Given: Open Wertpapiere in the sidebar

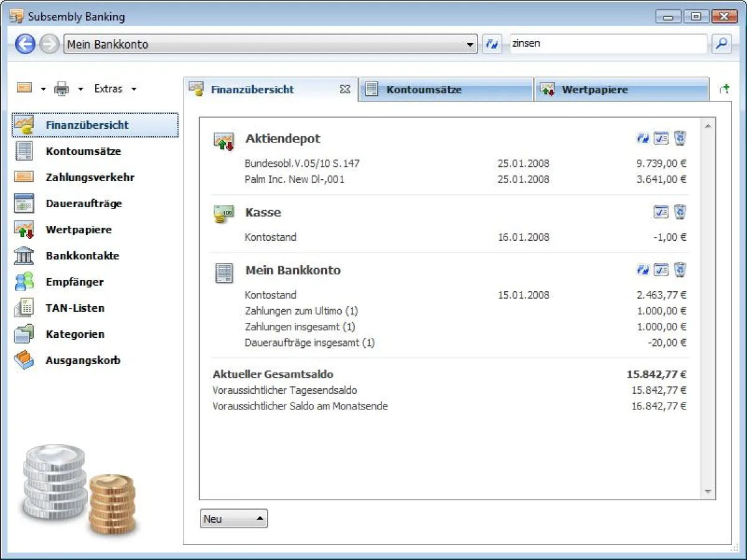Looking at the screenshot, I should [x=78, y=230].
